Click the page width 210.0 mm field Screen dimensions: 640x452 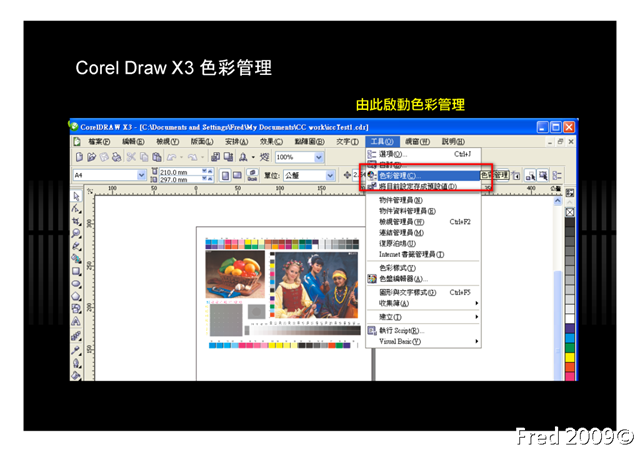180,172
